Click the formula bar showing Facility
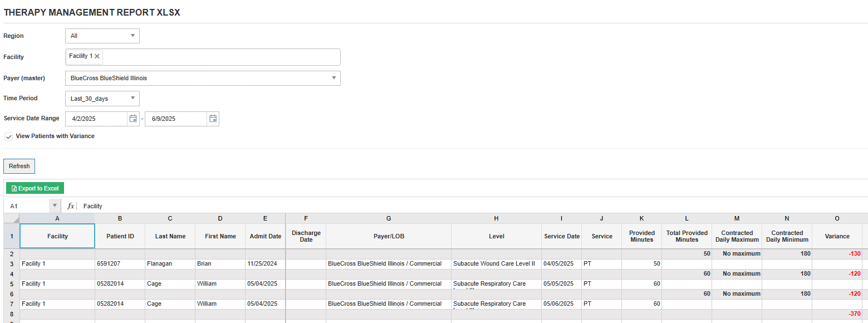 pos(473,206)
